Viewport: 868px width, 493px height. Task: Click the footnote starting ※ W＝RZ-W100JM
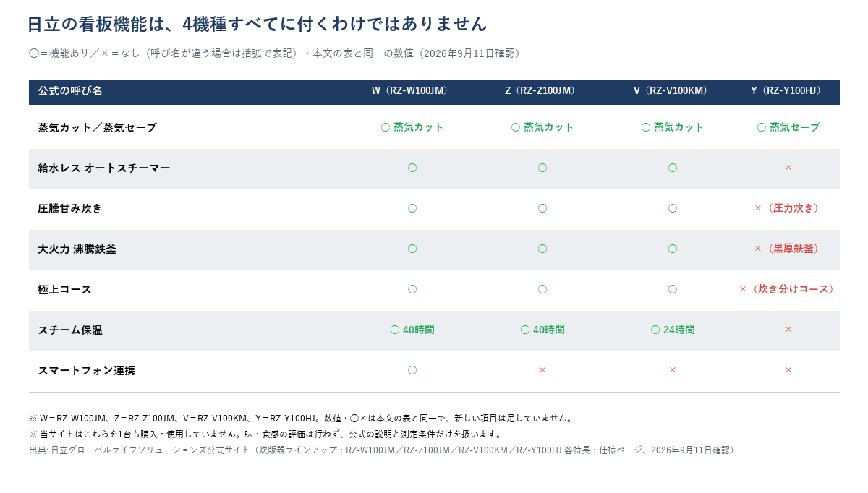pos(302,419)
